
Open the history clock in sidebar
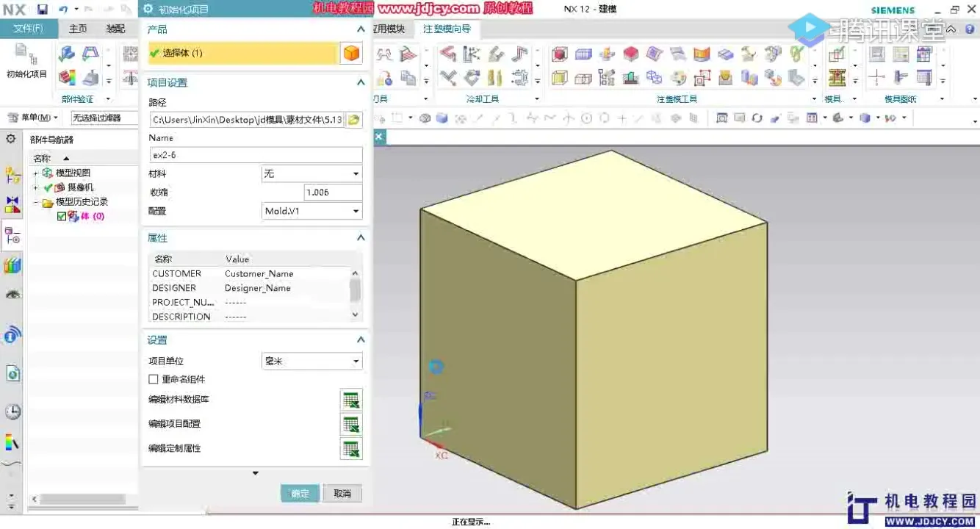(x=12, y=411)
